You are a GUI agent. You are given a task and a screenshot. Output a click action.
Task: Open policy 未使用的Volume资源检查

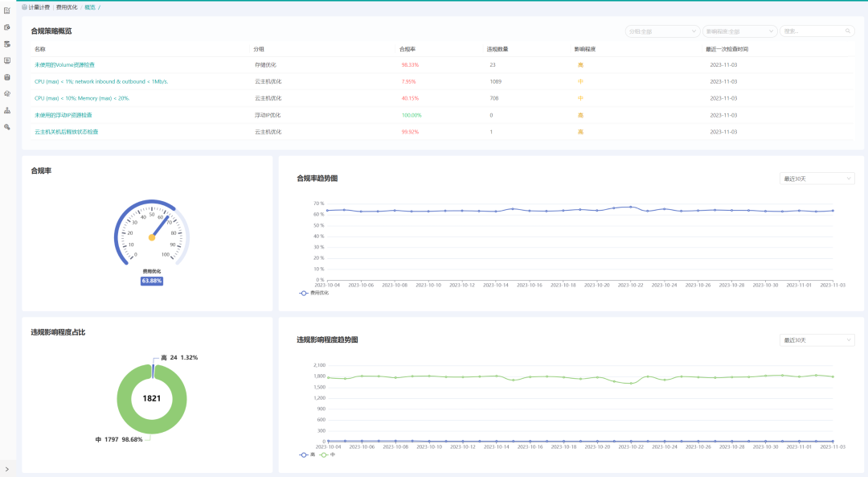coord(64,65)
